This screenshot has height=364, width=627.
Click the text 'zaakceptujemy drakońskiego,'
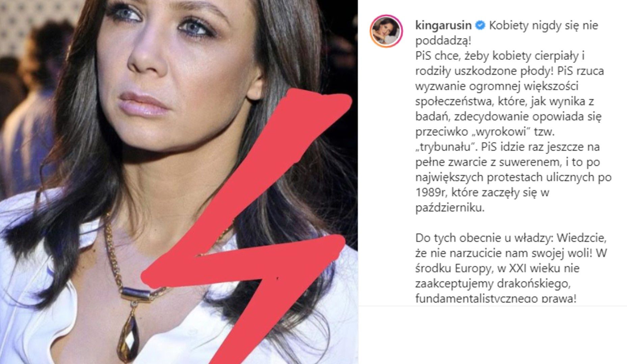tap(493, 283)
